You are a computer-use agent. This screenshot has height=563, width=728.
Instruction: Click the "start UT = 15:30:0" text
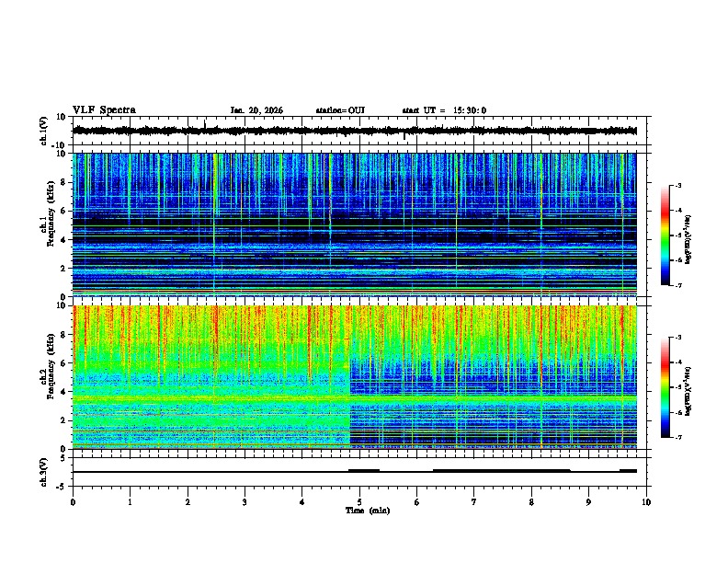tap(444, 110)
